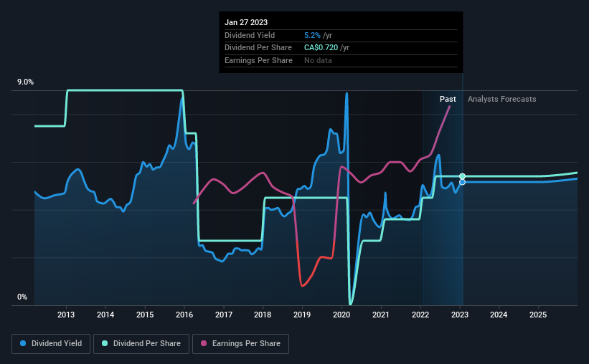Viewport: 589px width, 364px height.
Task: Click the 5.2% dividend yield value
Action: coord(312,35)
